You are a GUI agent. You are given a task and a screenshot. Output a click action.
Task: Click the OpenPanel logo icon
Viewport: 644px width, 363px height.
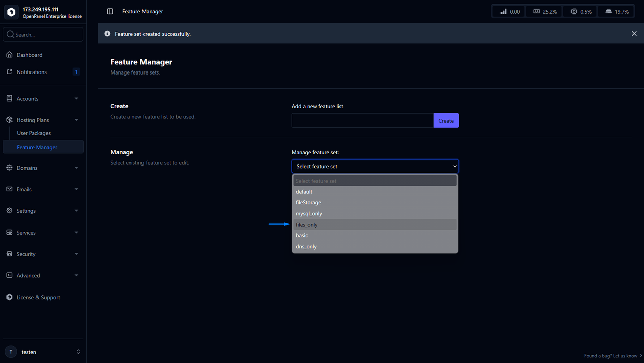(11, 12)
